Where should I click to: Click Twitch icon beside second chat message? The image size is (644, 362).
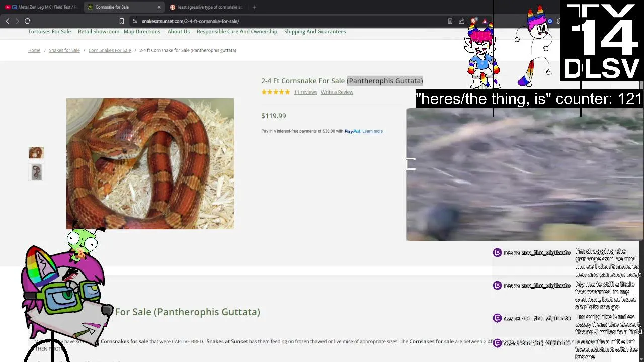coord(497,286)
